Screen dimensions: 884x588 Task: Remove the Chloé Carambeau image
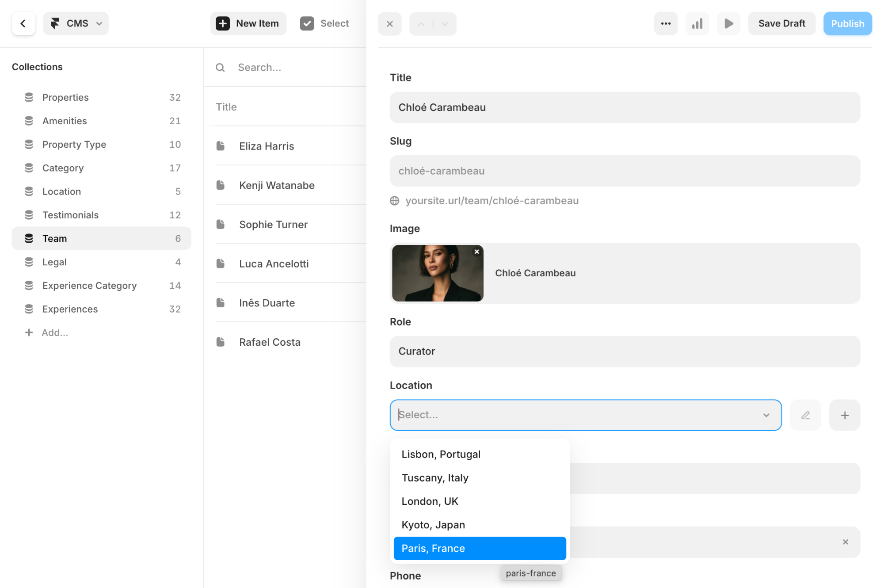coord(476,252)
